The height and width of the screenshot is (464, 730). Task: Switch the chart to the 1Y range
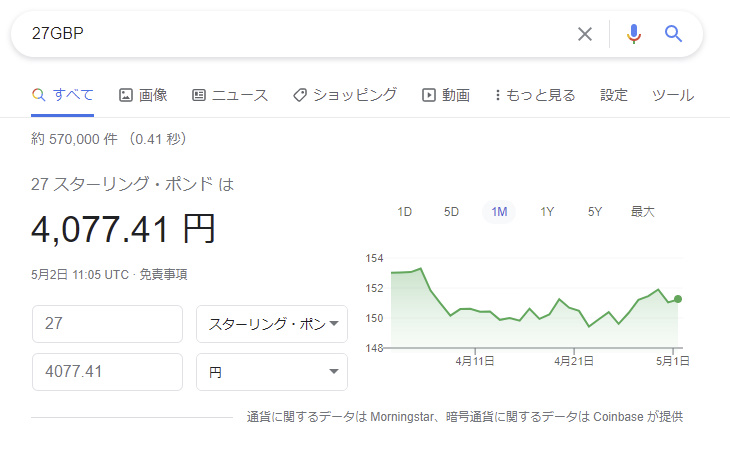pos(547,211)
